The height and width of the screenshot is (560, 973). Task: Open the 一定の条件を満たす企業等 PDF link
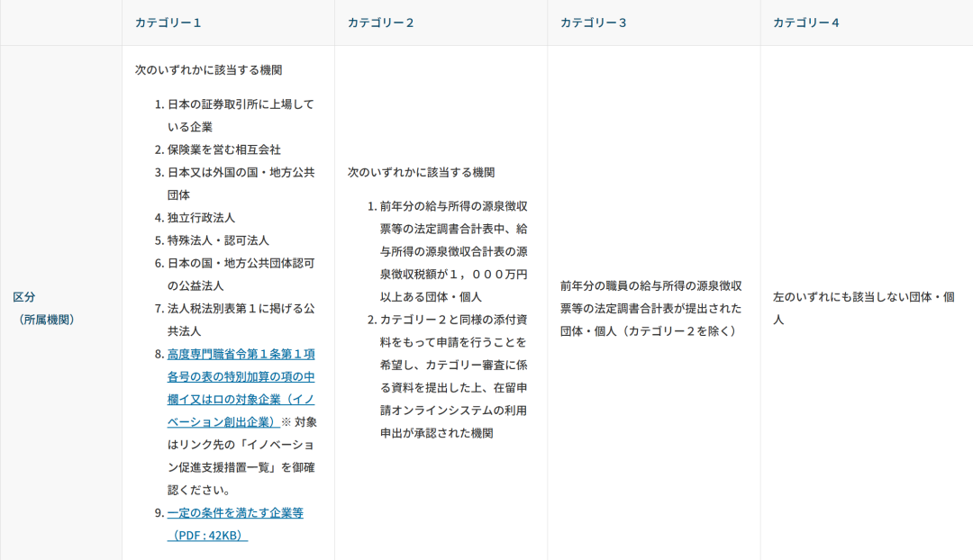[235, 512]
